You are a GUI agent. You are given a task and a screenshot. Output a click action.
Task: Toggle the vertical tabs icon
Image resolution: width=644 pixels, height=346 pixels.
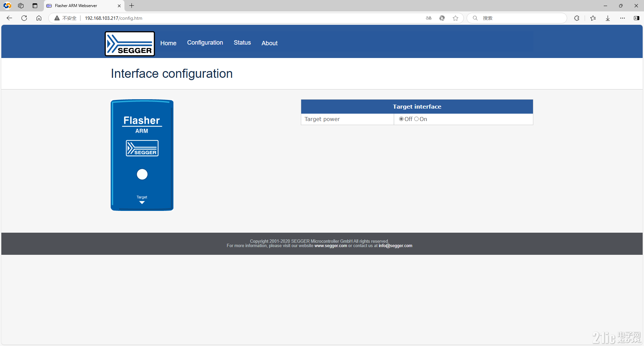tap(35, 6)
